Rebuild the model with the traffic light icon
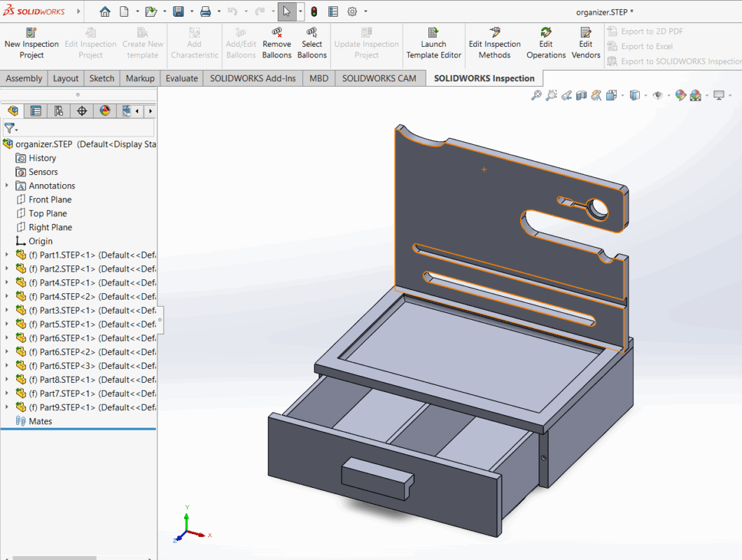Image resolution: width=742 pixels, height=560 pixels. (x=314, y=11)
